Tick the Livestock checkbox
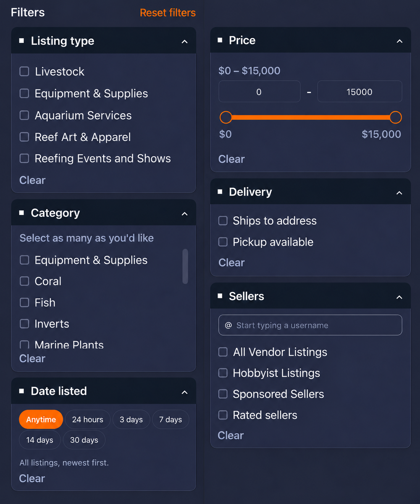The image size is (420, 504). [x=24, y=71]
